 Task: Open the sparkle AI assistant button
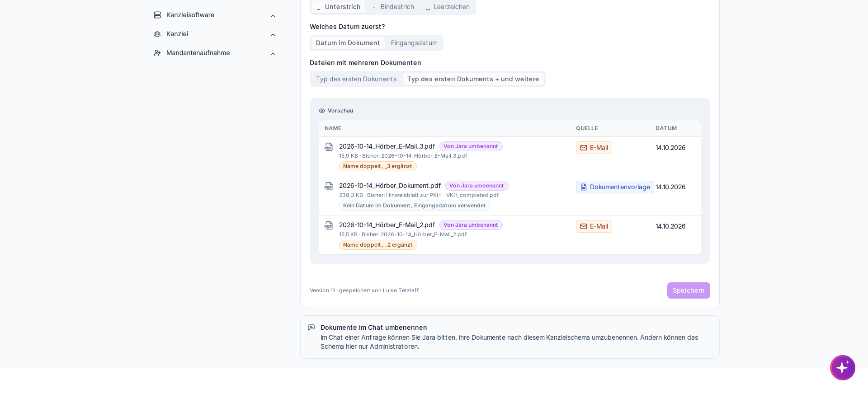click(843, 368)
